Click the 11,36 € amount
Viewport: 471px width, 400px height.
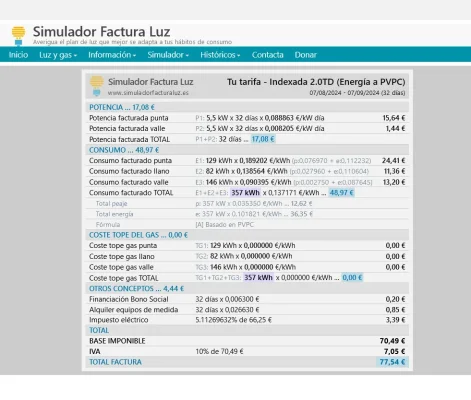pyautogui.click(x=395, y=171)
